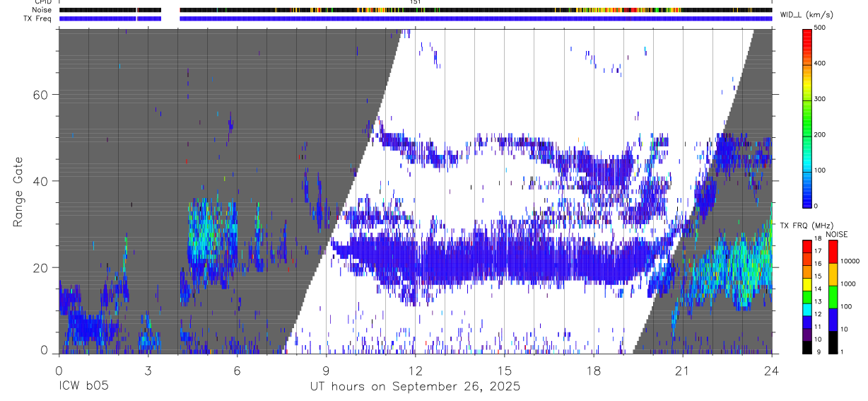The image size is (868, 401).
Task: Click the '17' TX FRQ legend value
Action: point(818,251)
